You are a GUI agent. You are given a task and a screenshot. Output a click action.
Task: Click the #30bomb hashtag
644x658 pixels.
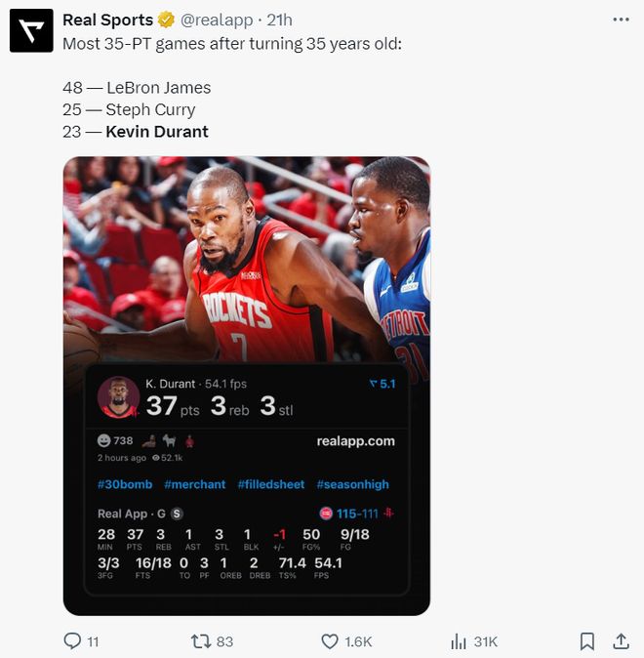[x=125, y=484]
